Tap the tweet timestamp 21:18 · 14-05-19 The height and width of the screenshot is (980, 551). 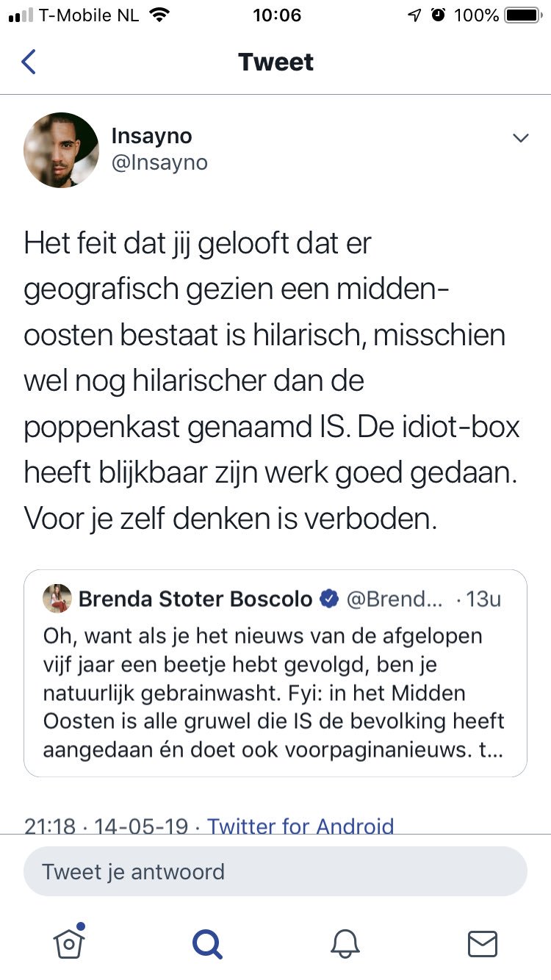[x=107, y=826]
